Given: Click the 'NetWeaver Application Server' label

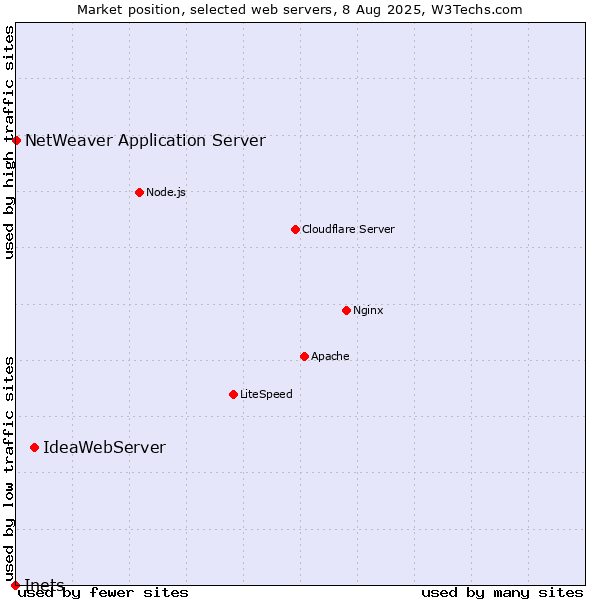Looking at the screenshot, I should tap(145, 140).
